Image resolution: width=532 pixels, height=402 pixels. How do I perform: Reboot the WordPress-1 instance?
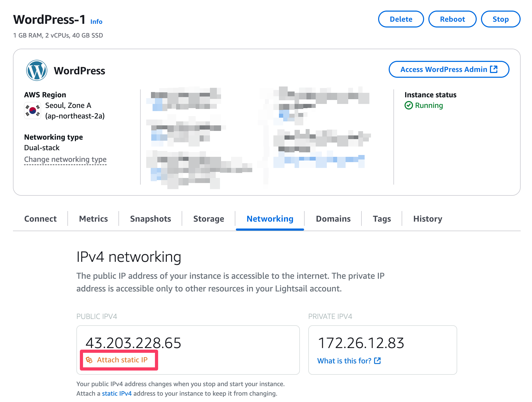coord(452,19)
